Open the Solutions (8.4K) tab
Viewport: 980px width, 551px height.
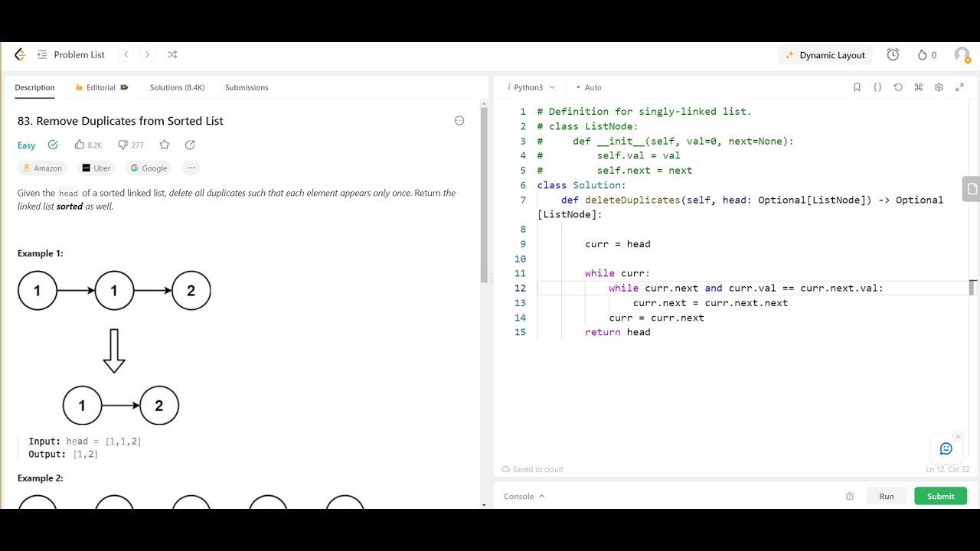tap(177, 87)
